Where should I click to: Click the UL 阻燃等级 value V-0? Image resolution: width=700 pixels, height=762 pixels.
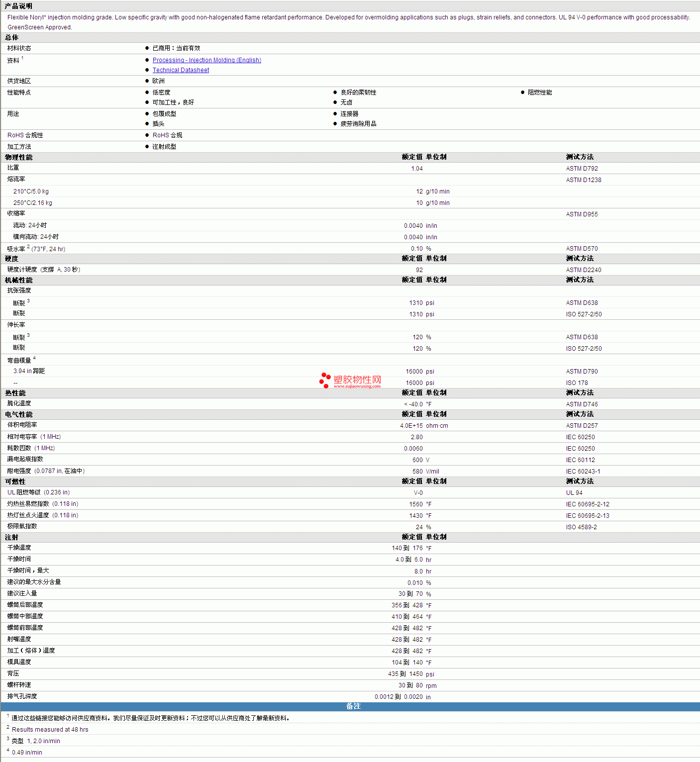click(418, 493)
